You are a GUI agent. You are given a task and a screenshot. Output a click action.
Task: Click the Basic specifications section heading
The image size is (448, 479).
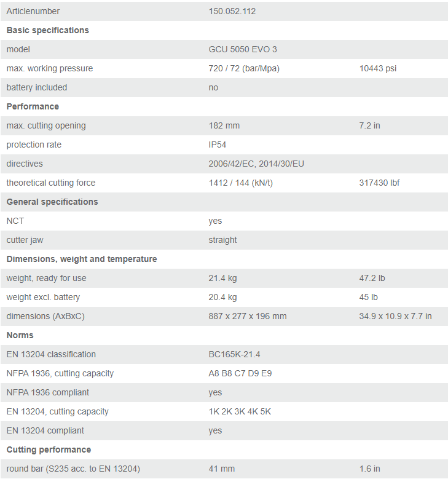[47, 30]
